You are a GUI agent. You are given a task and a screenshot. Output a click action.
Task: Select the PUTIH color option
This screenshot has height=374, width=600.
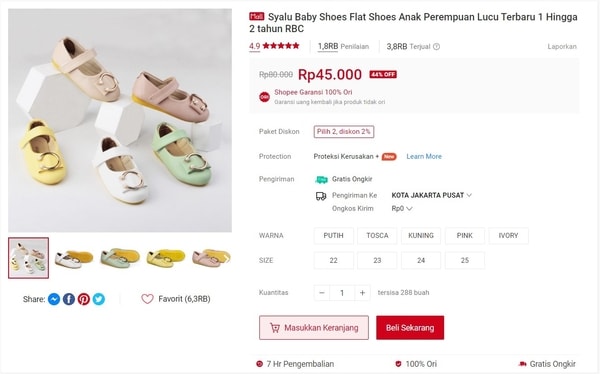pyautogui.click(x=334, y=236)
